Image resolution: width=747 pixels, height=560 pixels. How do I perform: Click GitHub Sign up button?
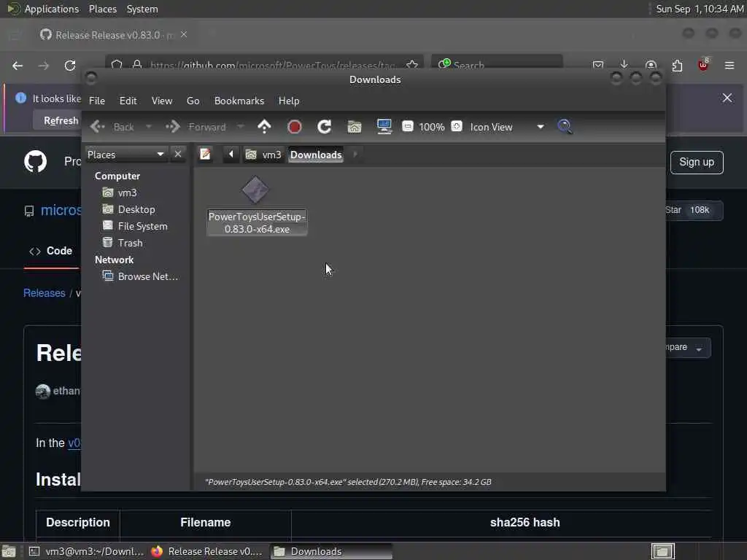pyautogui.click(x=697, y=163)
